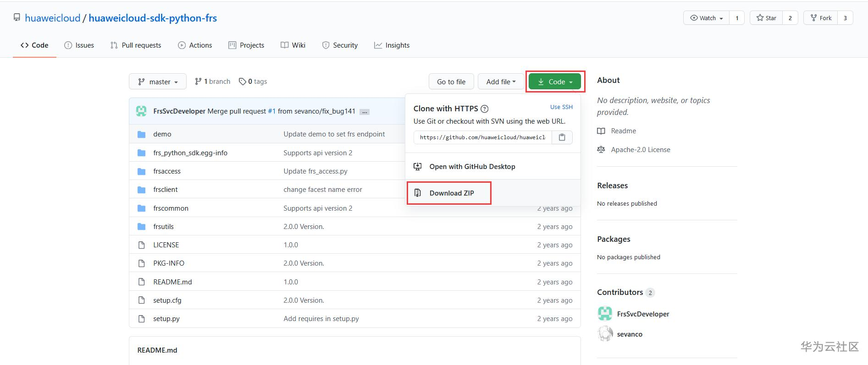The width and height of the screenshot is (868, 365).
Task: Switch clone method via Use SSH link
Action: 561,107
